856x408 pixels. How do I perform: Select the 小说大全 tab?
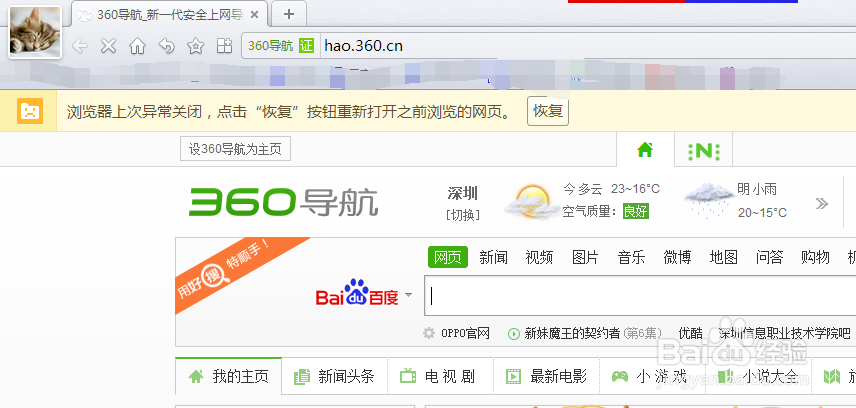pos(757,376)
